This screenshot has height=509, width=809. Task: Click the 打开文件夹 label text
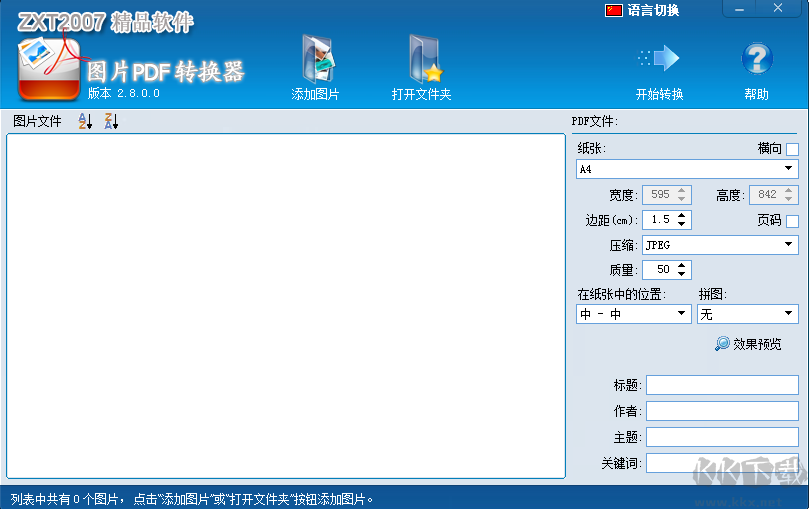point(421,94)
